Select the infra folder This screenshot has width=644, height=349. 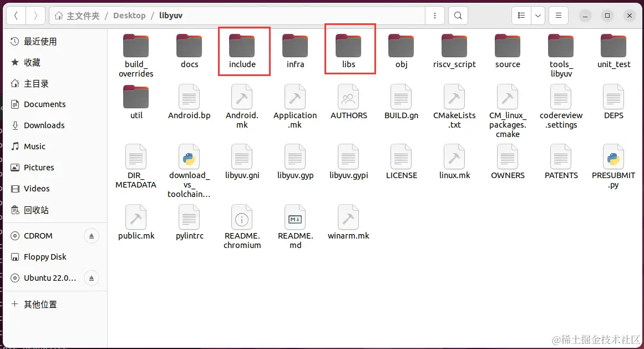point(295,51)
